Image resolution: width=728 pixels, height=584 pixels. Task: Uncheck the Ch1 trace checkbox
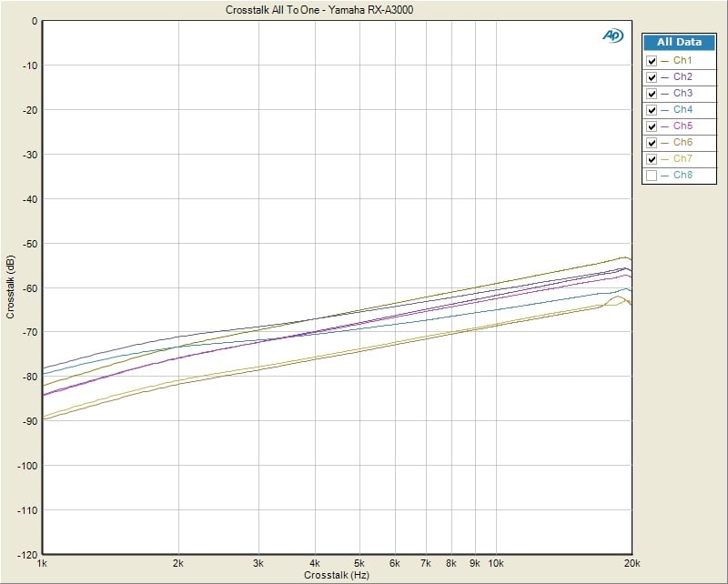point(651,61)
